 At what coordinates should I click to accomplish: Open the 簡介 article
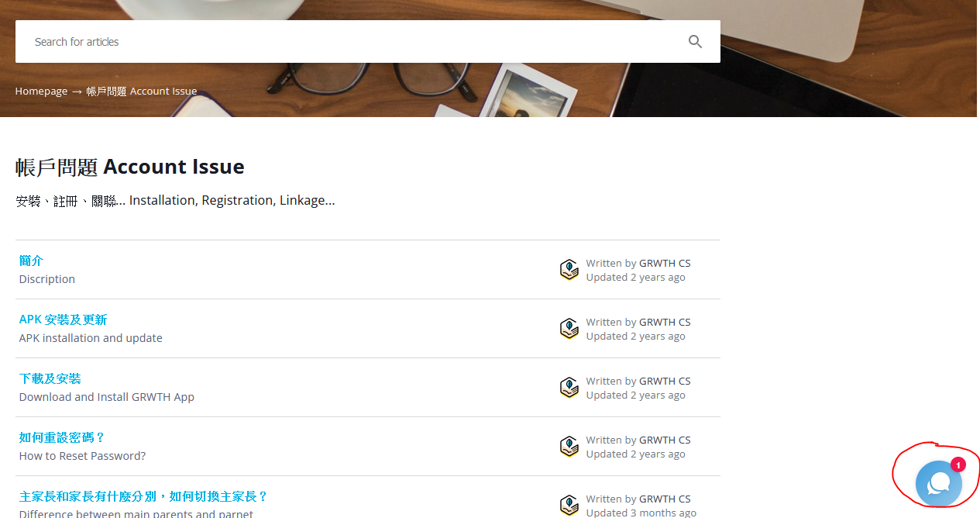click(32, 261)
